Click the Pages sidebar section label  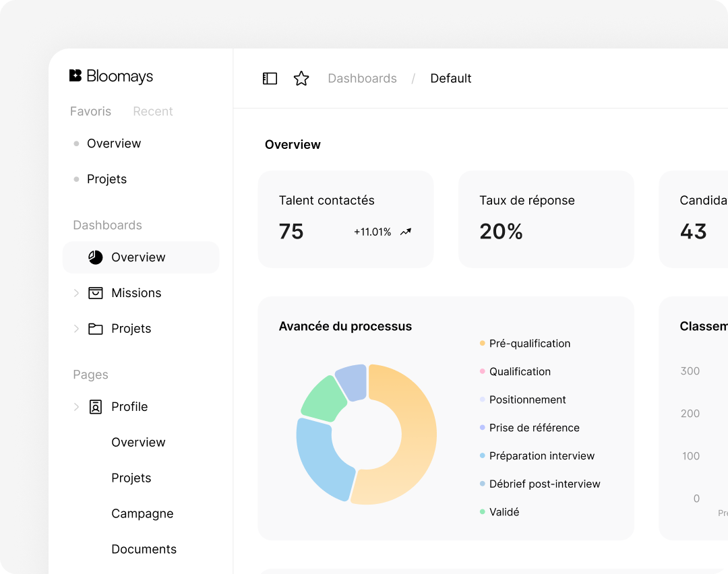90,375
